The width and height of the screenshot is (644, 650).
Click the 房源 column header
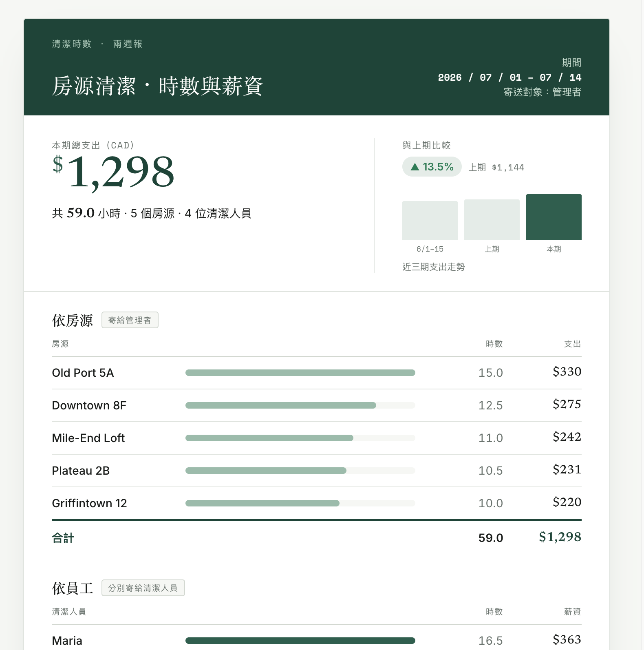point(60,344)
